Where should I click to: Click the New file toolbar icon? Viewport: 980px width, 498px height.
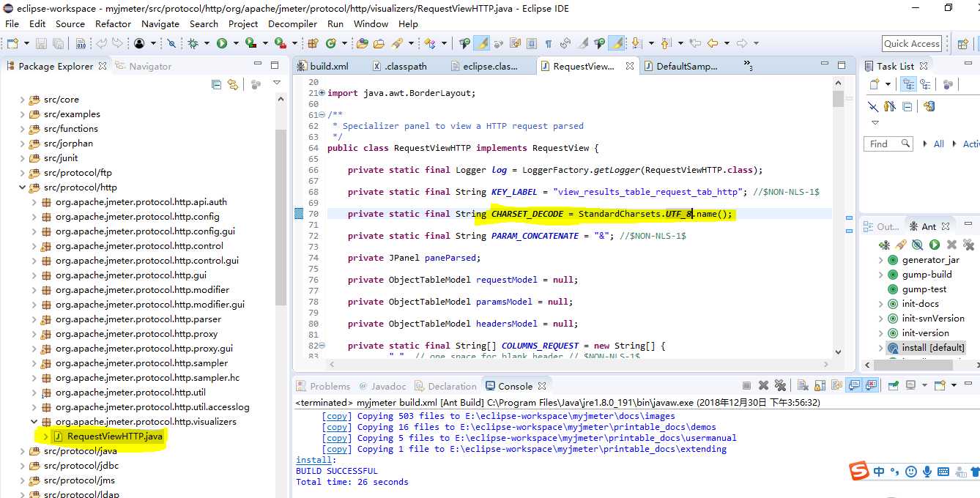12,43
